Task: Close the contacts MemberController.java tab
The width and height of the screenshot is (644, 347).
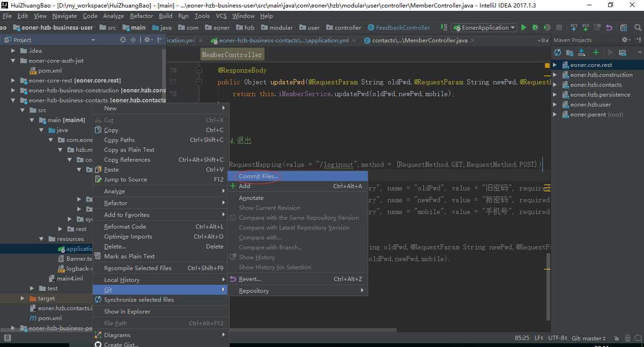Action: (x=473, y=41)
